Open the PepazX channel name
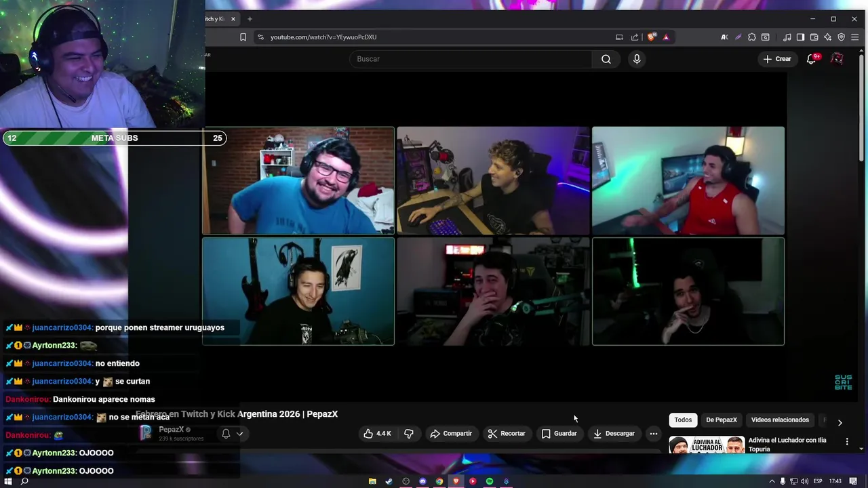Viewport: 868px width, 488px height. [x=172, y=430]
